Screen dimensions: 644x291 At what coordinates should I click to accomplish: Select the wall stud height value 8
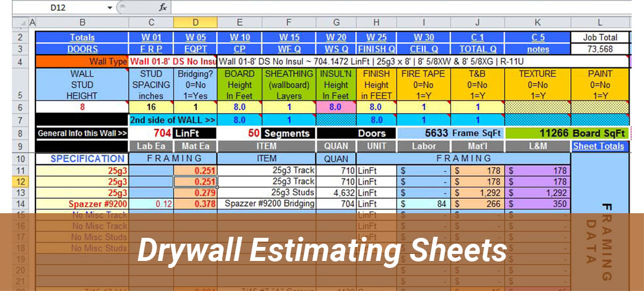(82, 107)
